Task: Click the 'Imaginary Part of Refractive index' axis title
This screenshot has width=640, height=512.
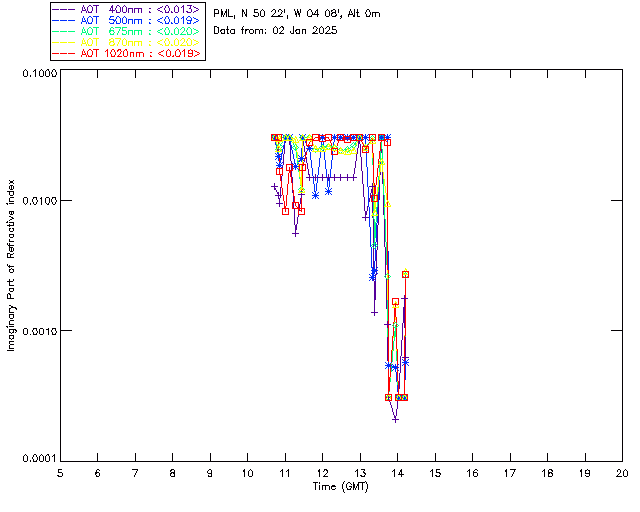Action: (x=11, y=265)
